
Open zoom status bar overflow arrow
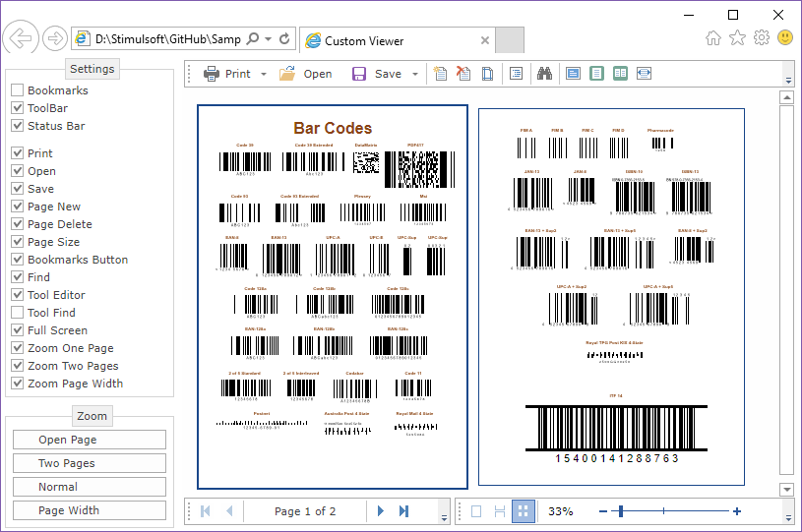coord(788,518)
